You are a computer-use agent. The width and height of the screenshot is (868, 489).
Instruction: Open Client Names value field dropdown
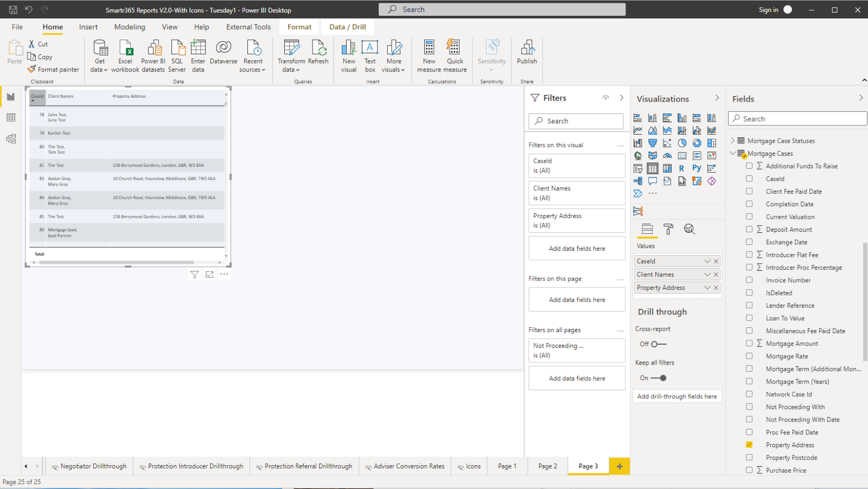(x=707, y=275)
